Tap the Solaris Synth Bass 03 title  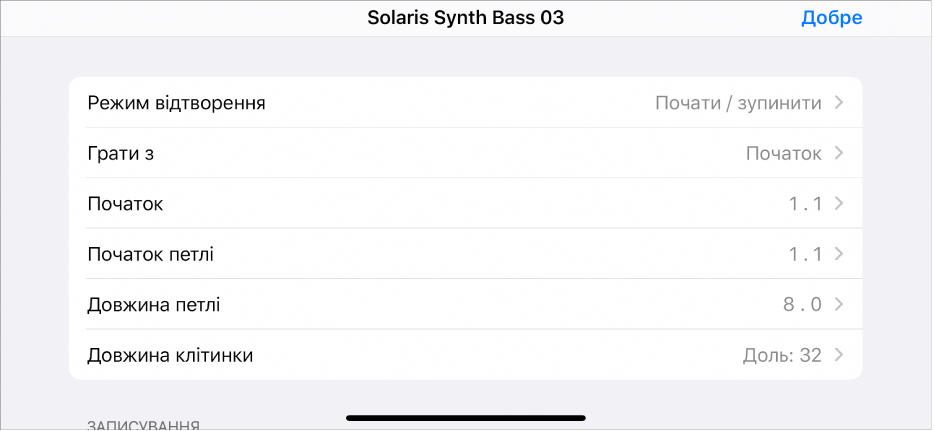pos(466,18)
